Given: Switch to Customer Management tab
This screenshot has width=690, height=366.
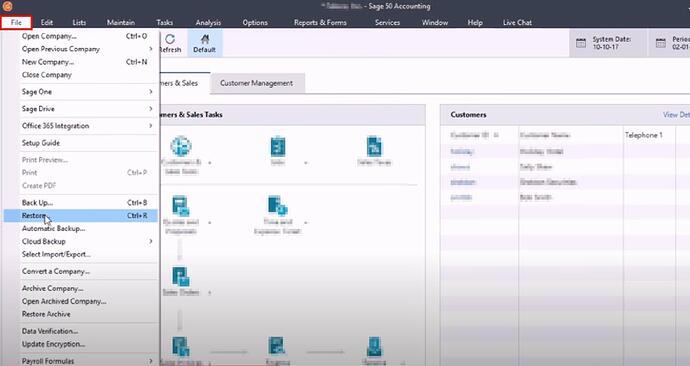Looking at the screenshot, I should [257, 83].
